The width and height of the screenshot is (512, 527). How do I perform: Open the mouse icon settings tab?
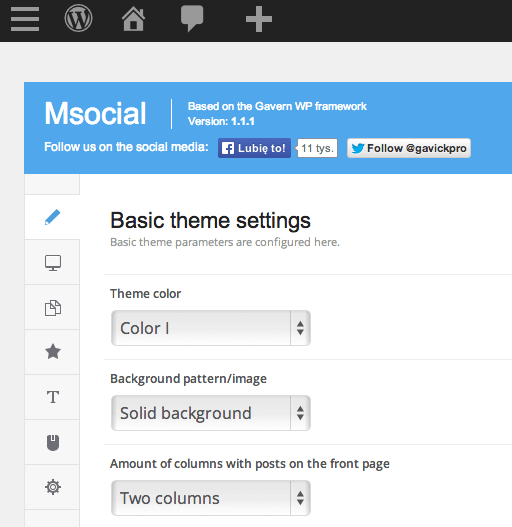point(52,442)
